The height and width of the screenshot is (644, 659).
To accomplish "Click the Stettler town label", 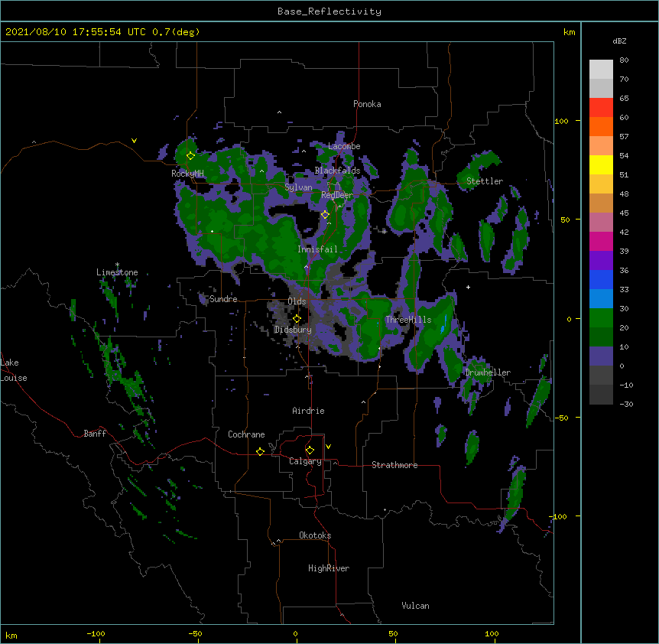I will point(485,181).
